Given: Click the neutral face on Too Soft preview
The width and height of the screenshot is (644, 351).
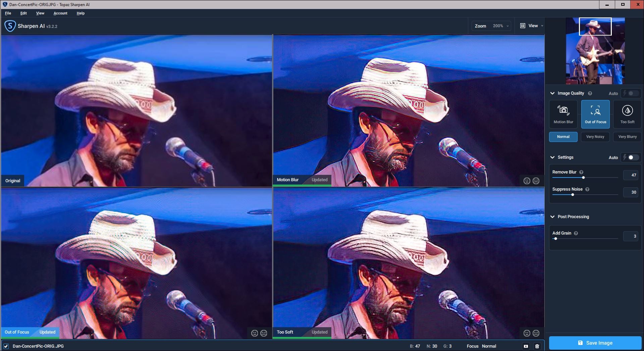Looking at the screenshot, I should 536,333.
